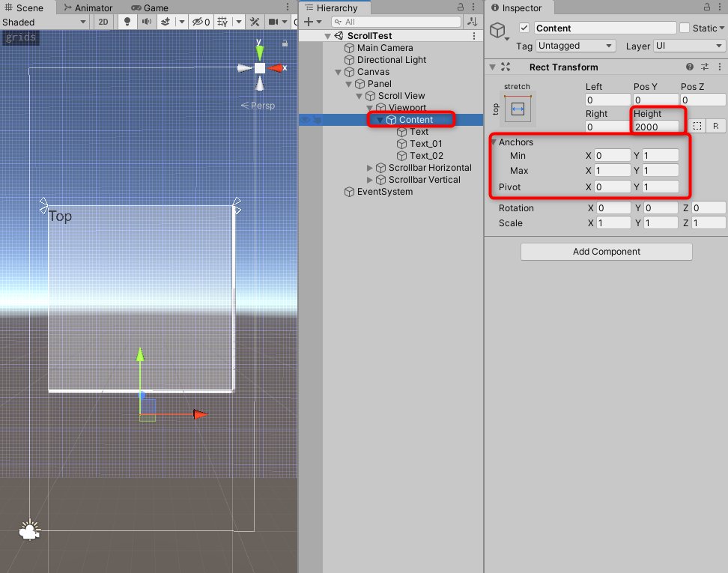Open Inspector more options menu
The image size is (728, 573).
(720, 7)
